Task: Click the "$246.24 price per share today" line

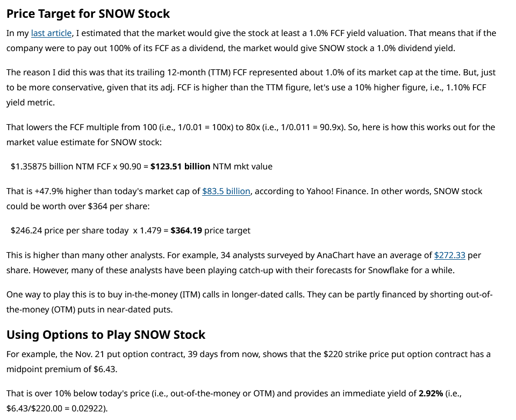Action: click(x=70, y=231)
